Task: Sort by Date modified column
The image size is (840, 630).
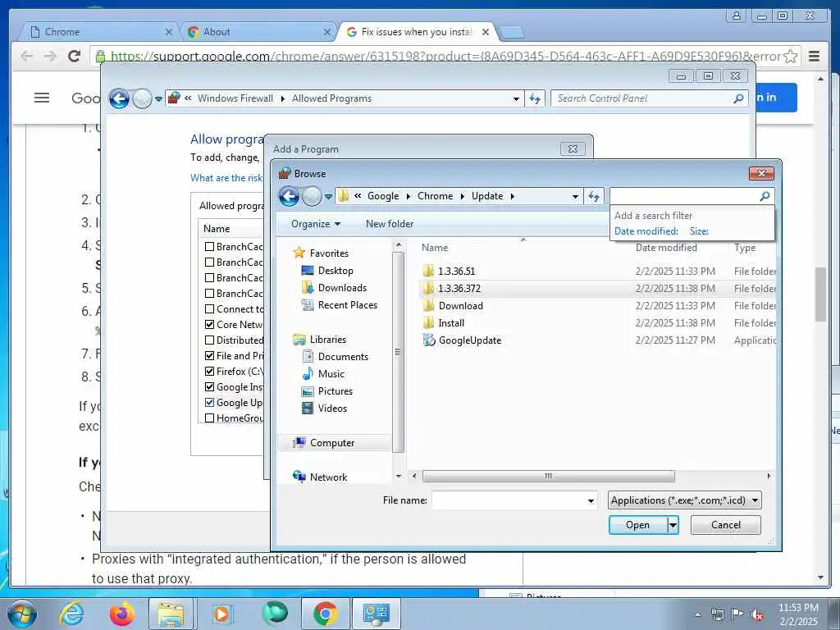Action: click(x=666, y=248)
